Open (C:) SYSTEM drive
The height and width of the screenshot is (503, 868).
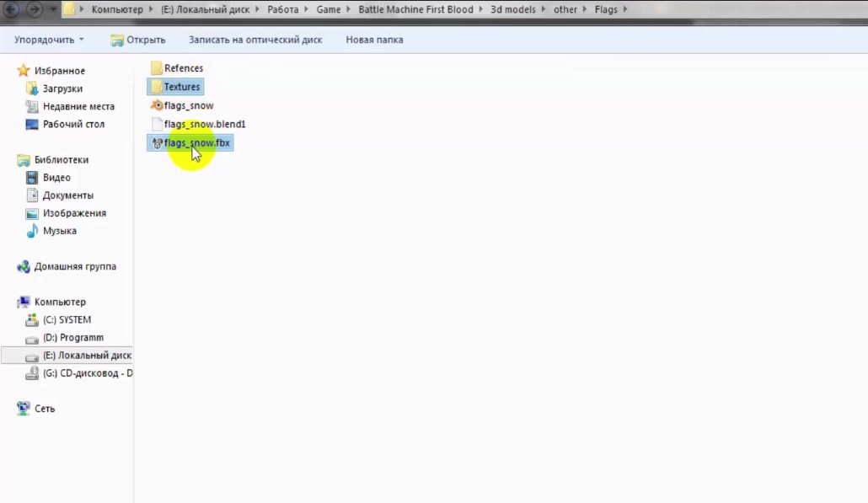[x=67, y=320]
